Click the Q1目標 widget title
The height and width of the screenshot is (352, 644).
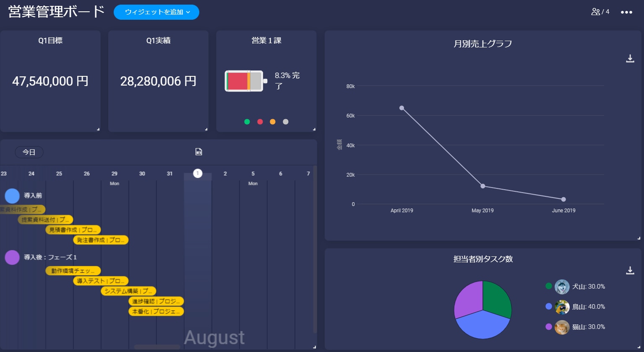click(x=50, y=41)
